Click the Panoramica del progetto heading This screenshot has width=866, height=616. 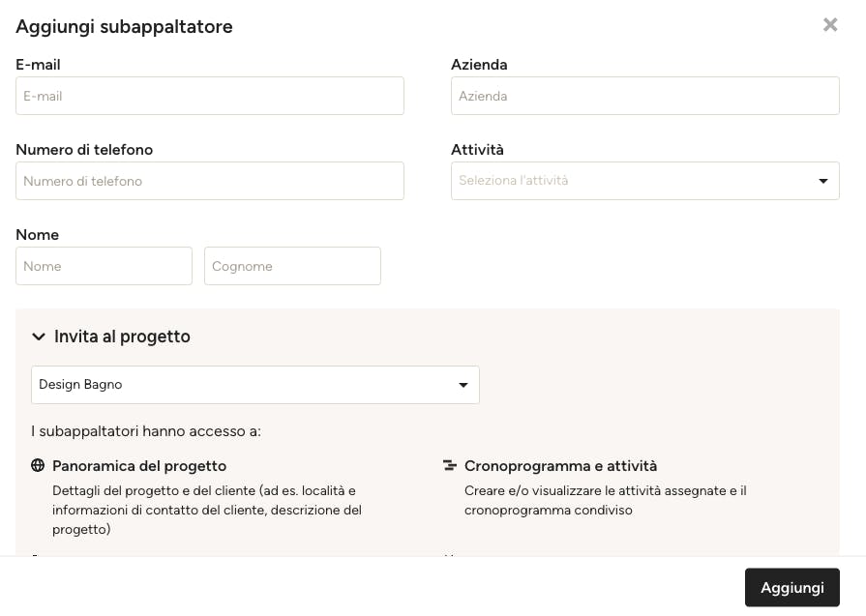[x=139, y=466]
